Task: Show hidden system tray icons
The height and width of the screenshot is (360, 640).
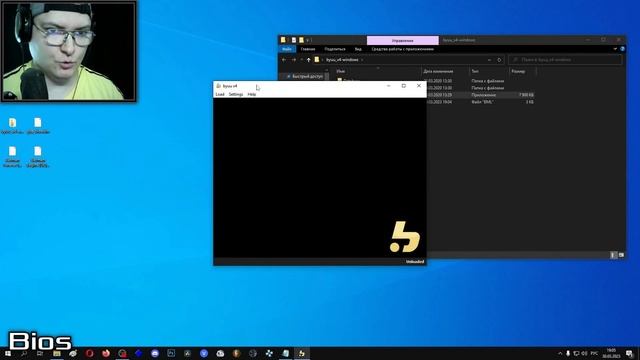Action: click(x=560, y=353)
